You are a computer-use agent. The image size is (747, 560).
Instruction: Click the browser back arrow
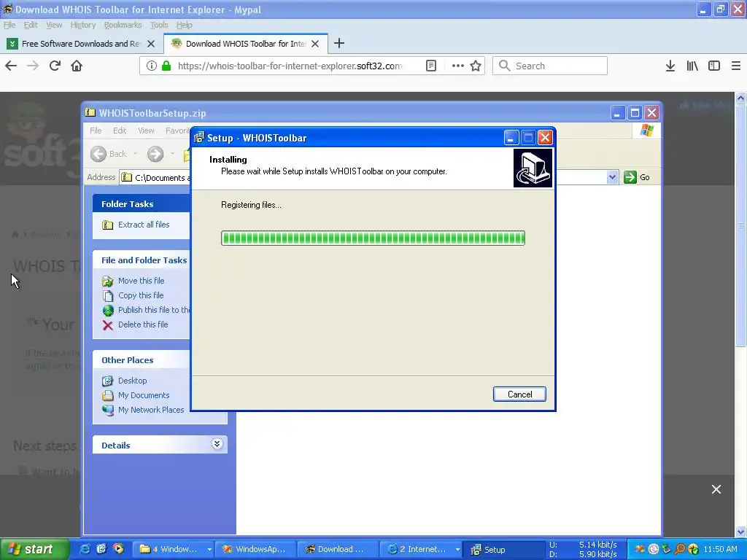(x=11, y=66)
